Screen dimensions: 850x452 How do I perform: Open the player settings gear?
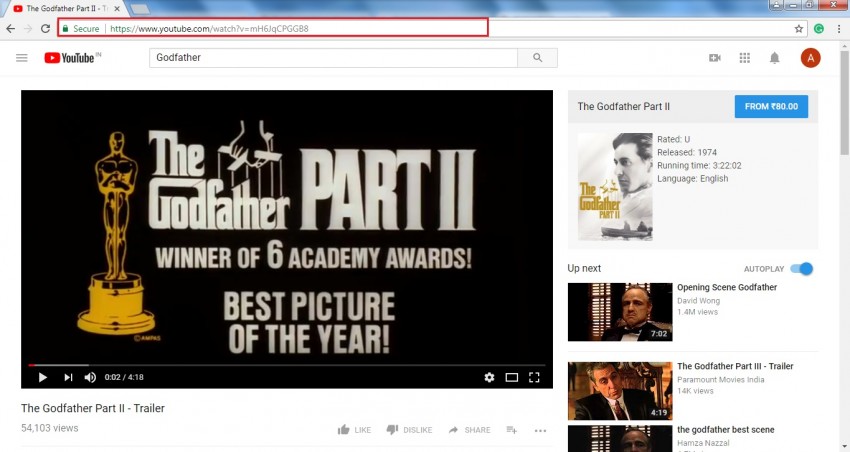click(489, 377)
